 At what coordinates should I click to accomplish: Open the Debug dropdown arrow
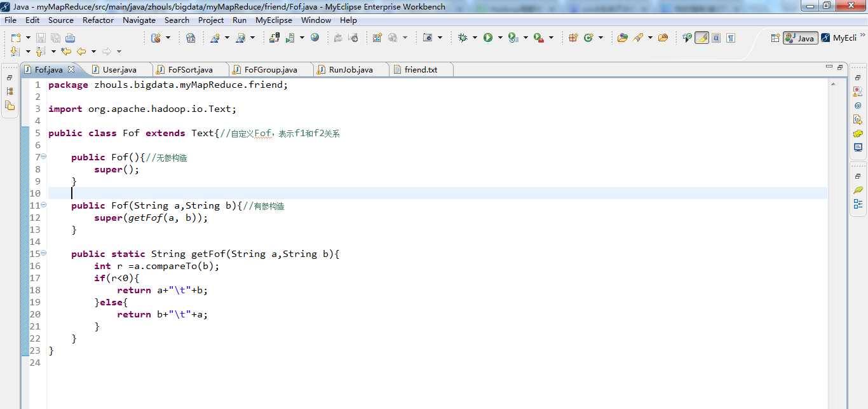[475, 38]
